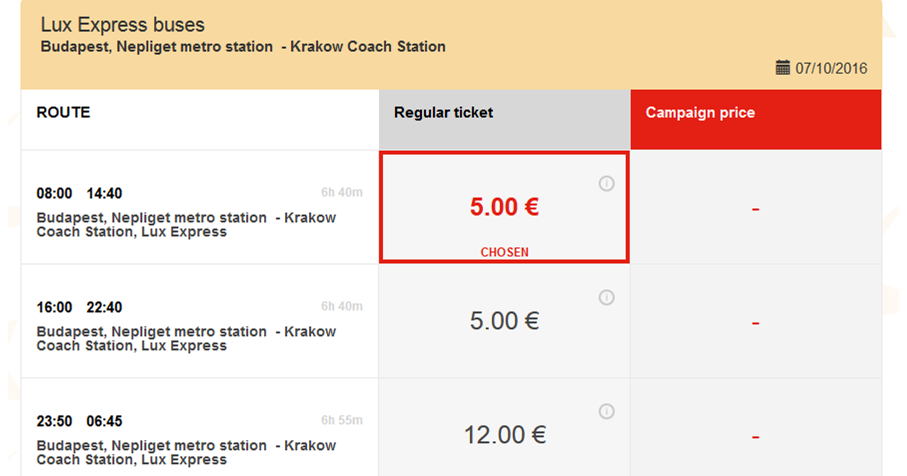Screen dimensions: 907x476
Task: Select the chosen 5.00 € ticket at 08:00
Action: (504, 207)
